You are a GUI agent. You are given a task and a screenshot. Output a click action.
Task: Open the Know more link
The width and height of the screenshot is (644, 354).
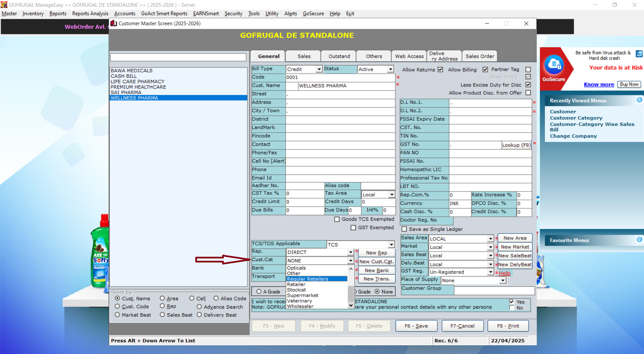[x=599, y=84]
